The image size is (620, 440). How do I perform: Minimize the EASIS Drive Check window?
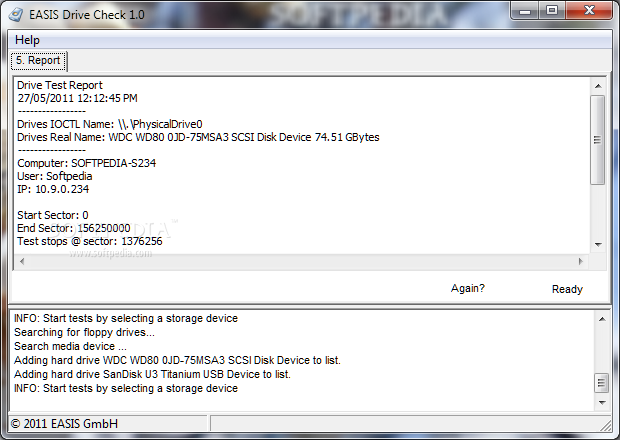click(x=525, y=11)
